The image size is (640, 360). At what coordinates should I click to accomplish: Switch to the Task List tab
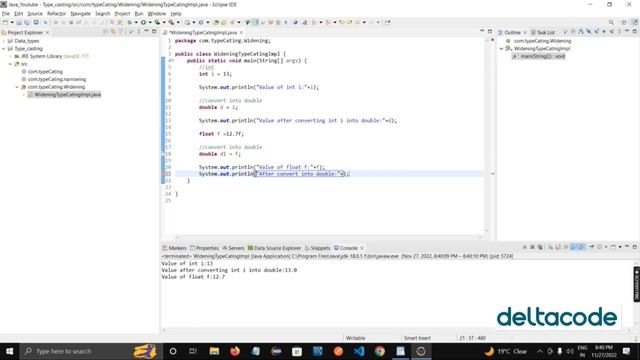point(543,32)
